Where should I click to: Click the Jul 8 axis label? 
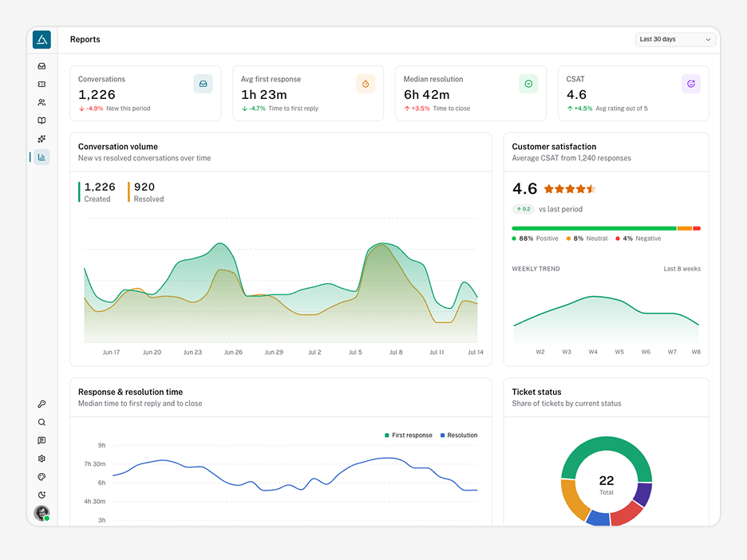396,353
